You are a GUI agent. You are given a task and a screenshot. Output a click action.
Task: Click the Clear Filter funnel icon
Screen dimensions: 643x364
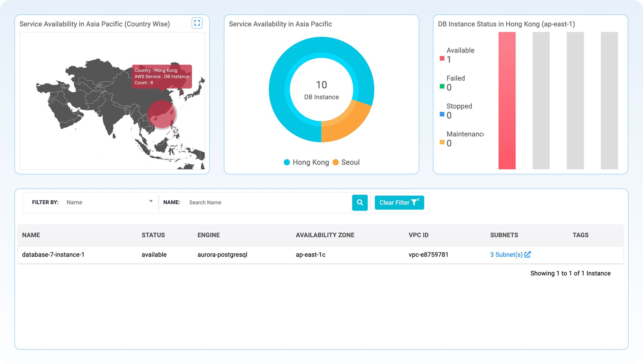415,202
